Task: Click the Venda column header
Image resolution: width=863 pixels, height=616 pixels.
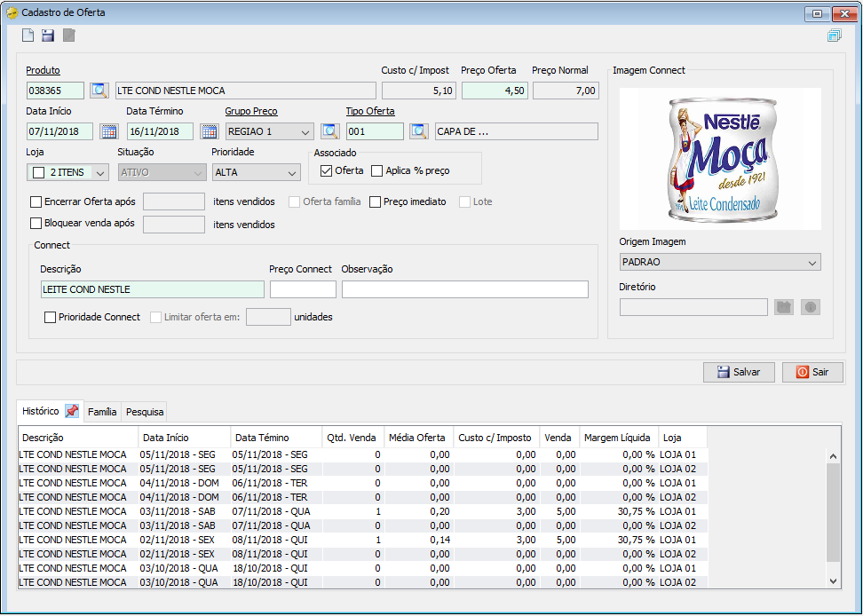Action: tap(559, 438)
